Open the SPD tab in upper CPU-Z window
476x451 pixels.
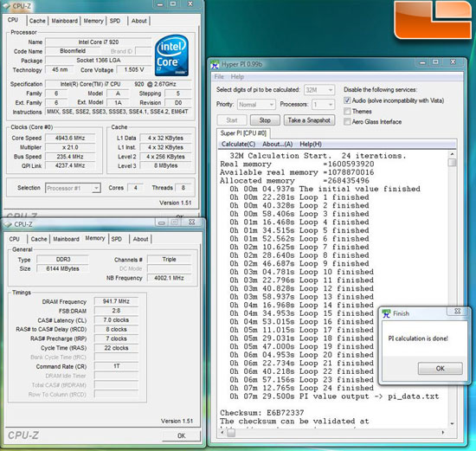coord(115,21)
